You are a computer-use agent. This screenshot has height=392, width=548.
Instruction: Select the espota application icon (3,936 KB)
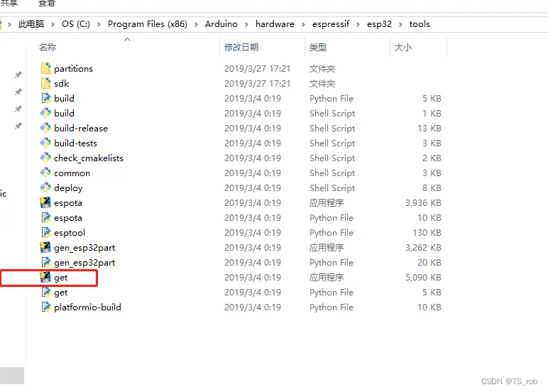45,202
